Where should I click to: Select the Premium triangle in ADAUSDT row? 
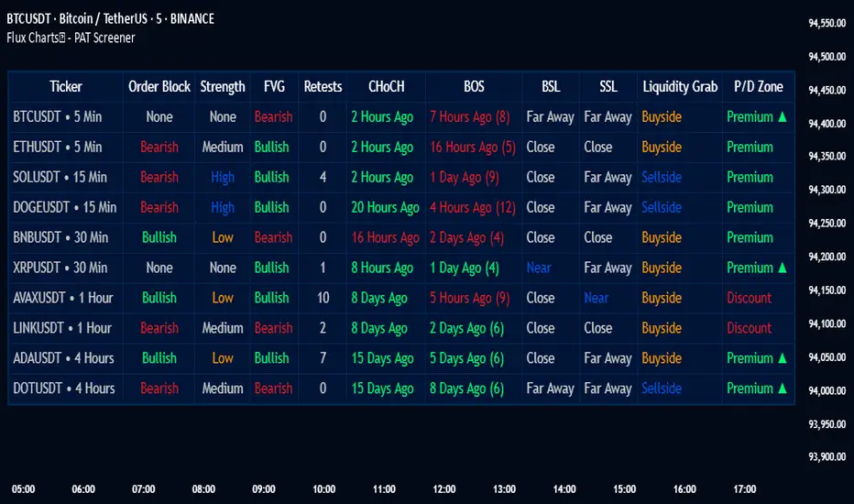pyautogui.click(x=783, y=358)
